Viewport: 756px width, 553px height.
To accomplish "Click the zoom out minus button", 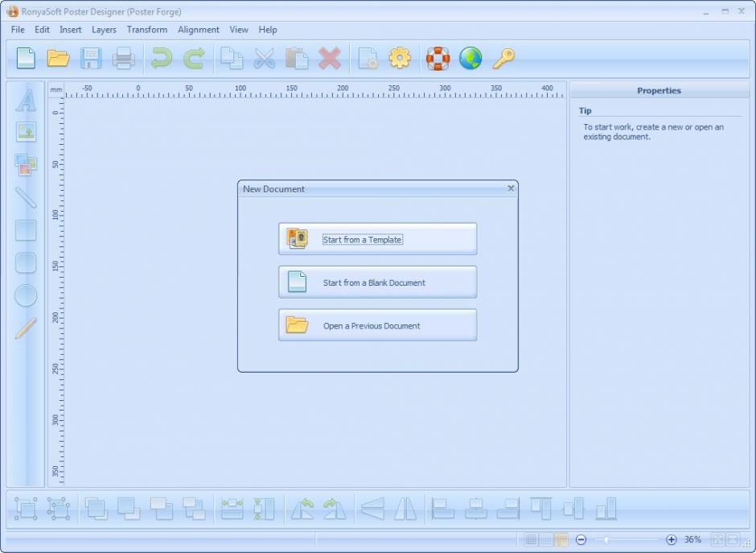I will point(581,539).
